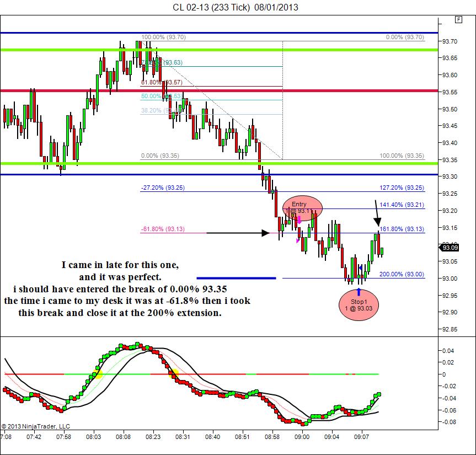Click the 08:03 time axis label
Image resolution: width=476 pixels, height=455 pixels.
point(94,437)
